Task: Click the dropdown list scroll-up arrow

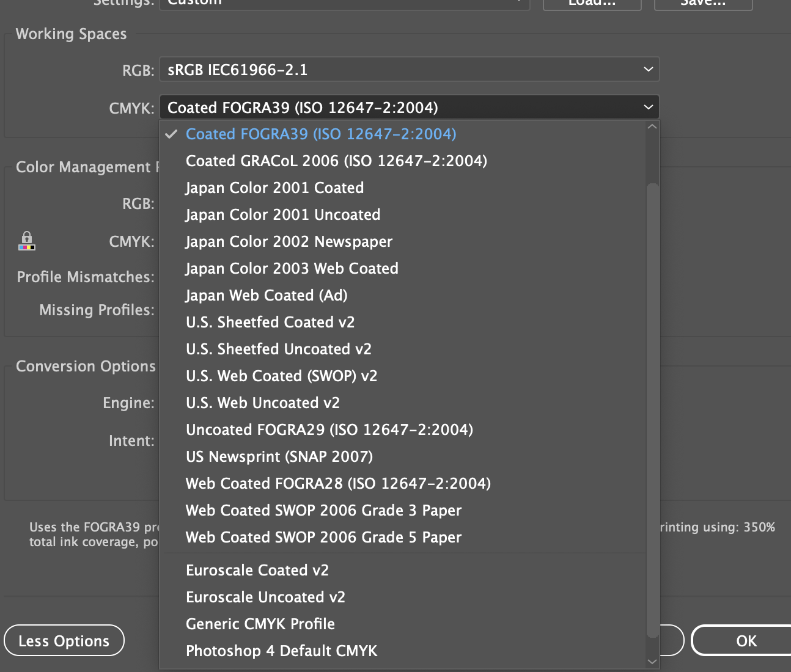Action: point(652,126)
